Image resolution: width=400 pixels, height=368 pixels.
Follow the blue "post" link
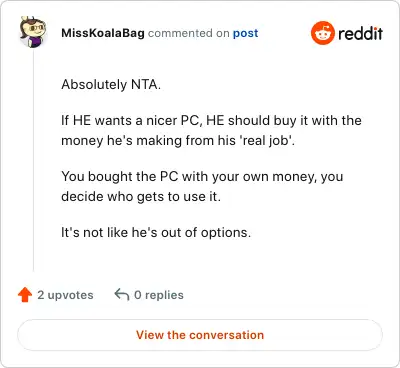tap(245, 33)
